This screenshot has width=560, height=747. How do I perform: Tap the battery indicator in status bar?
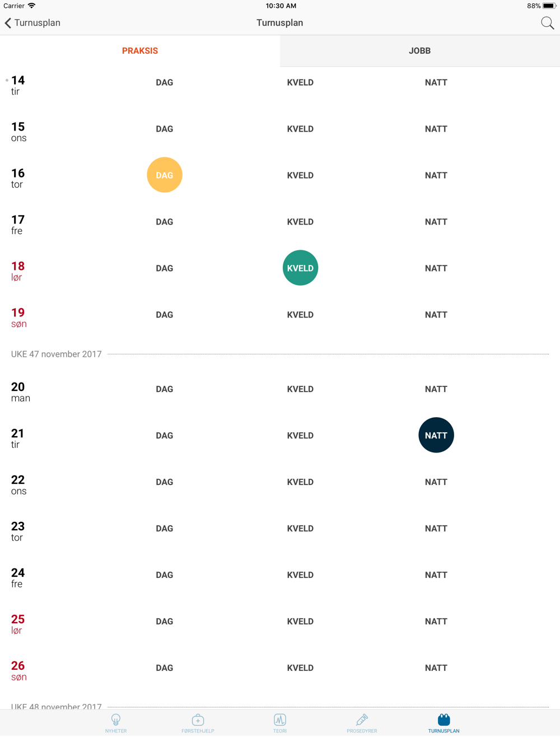(x=549, y=6)
